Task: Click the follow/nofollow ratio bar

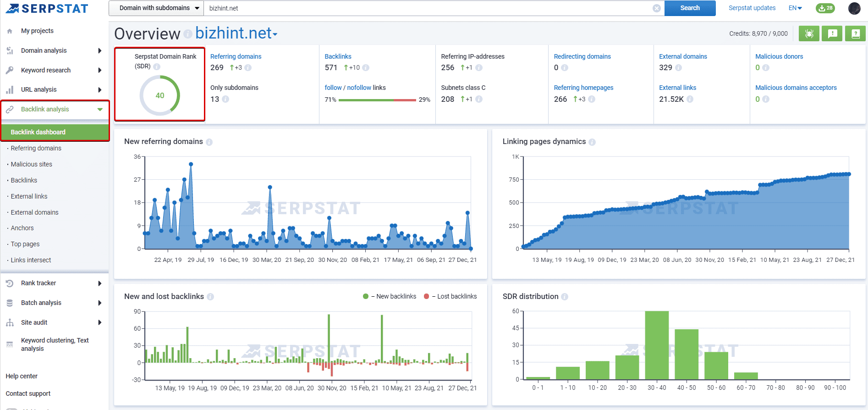Action: [377, 100]
